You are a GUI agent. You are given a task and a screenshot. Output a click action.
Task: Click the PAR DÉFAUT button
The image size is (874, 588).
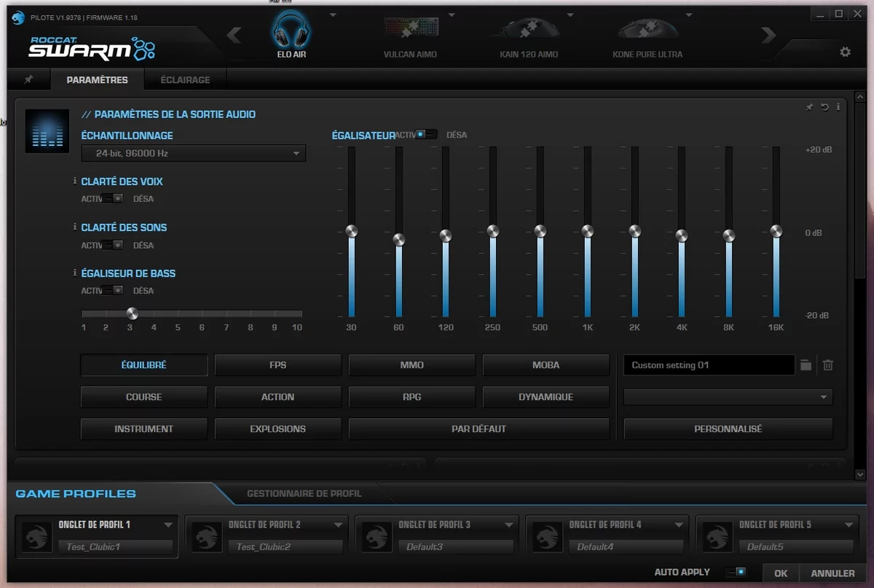(479, 429)
